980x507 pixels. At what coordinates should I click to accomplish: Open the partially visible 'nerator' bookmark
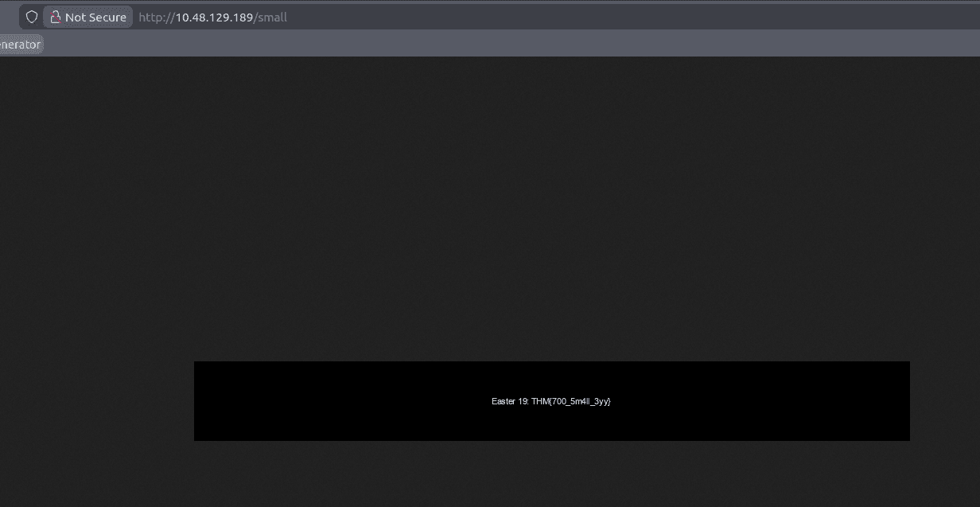pos(20,45)
